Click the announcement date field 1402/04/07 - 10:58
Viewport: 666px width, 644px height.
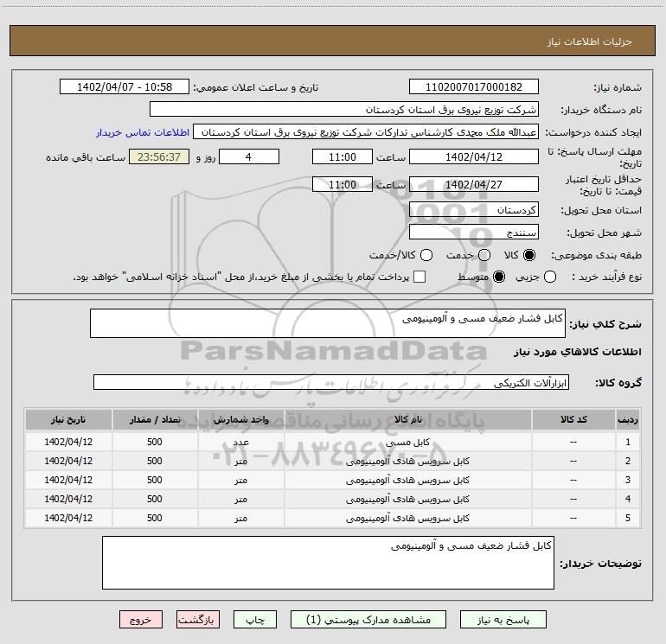click(x=125, y=86)
